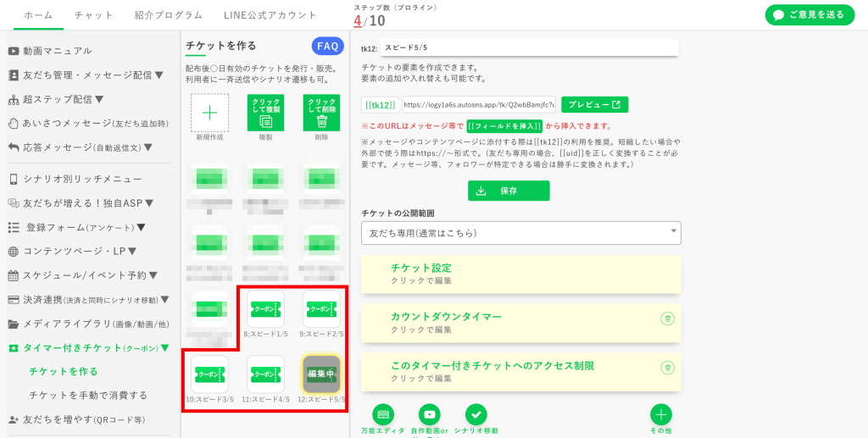Open the 紹介プログラム tab
Image resolution: width=868 pixels, height=438 pixels.
pyautogui.click(x=169, y=15)
